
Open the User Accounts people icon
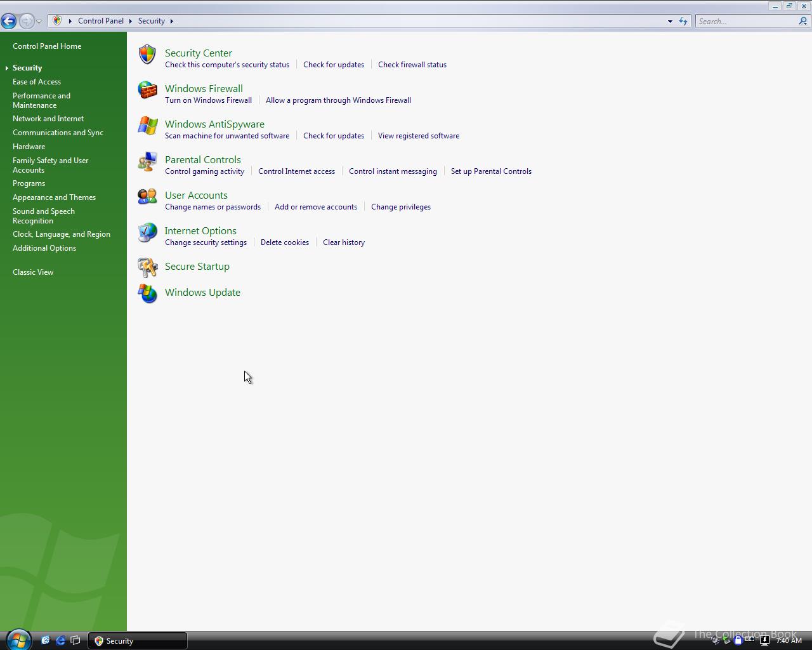pos(147,197)
